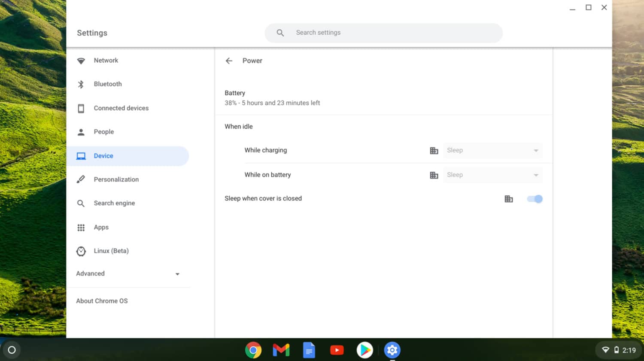
Task: Click the People person icon
Action: 81,132
